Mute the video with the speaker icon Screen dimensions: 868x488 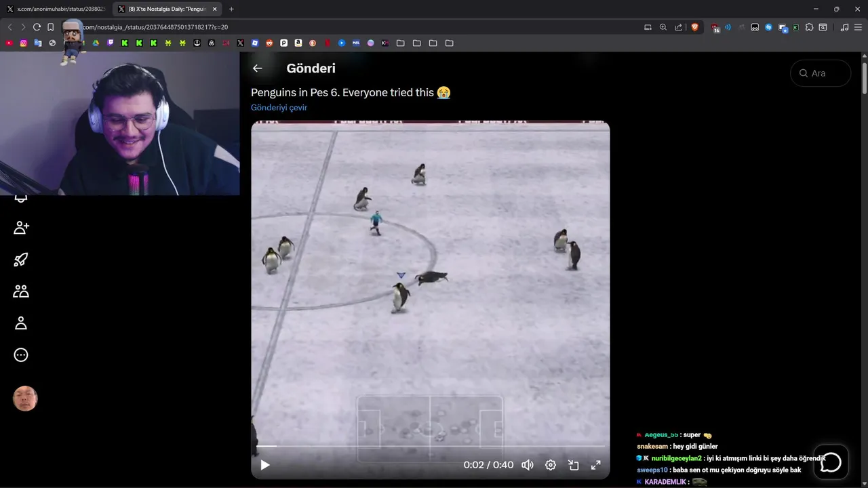pos(527,465)
